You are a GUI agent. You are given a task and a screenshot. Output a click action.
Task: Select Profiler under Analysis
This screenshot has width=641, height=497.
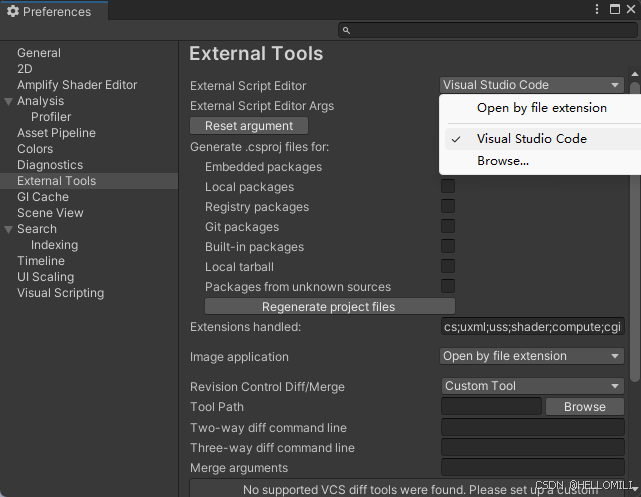pyautogui.click(x=51, y=116)
